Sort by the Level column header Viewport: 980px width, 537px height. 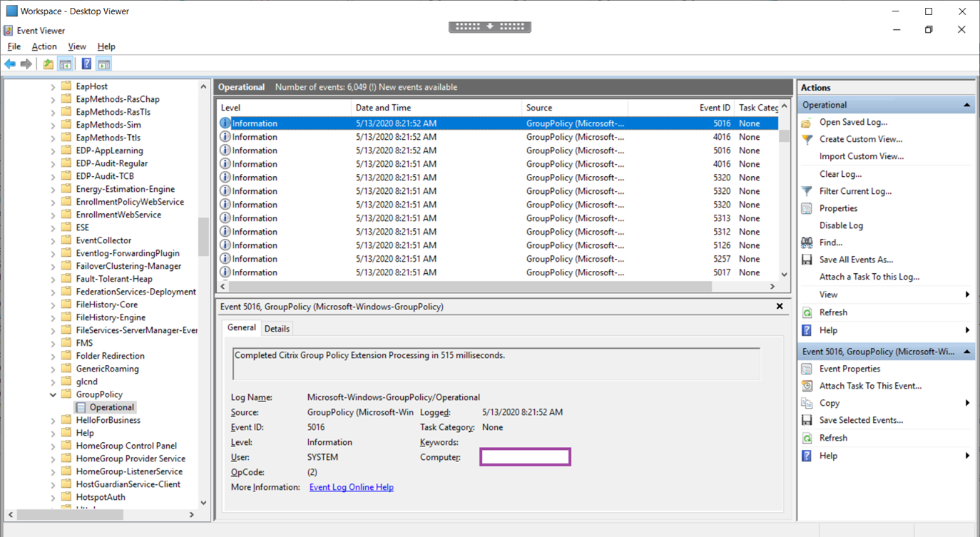coord(284,108)
